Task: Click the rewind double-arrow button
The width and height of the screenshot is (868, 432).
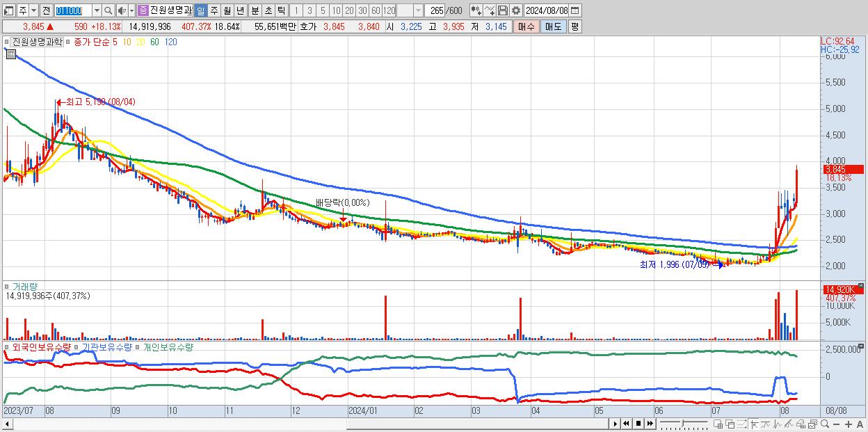Action: click(x=626, y=424)
